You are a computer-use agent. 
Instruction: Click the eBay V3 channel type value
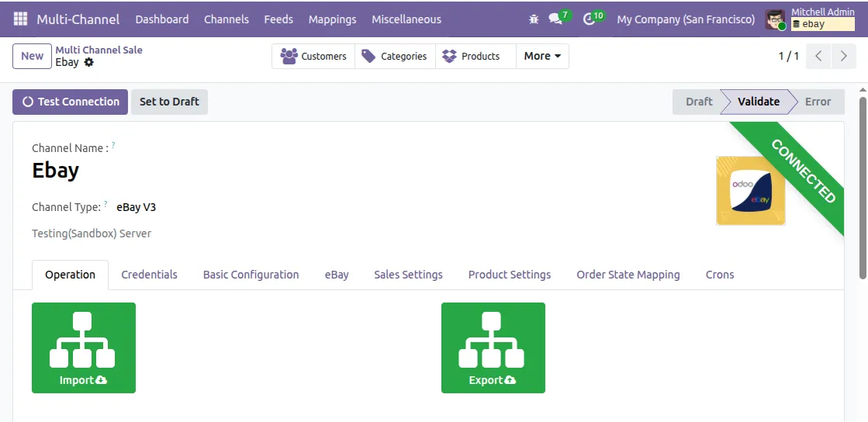point(137,208)
